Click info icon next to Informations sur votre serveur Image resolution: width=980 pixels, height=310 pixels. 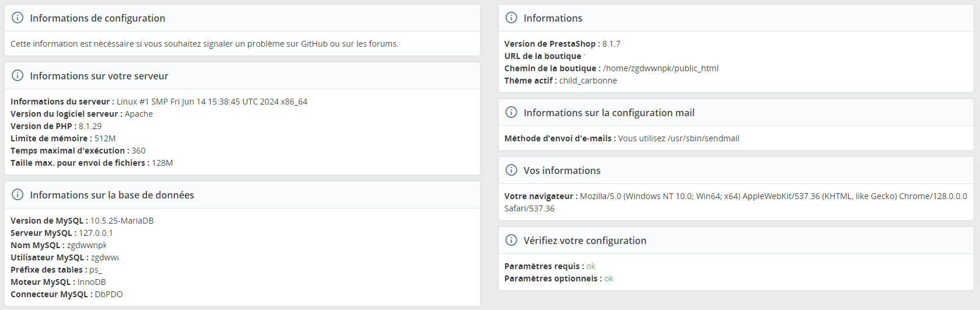(17, 76)
